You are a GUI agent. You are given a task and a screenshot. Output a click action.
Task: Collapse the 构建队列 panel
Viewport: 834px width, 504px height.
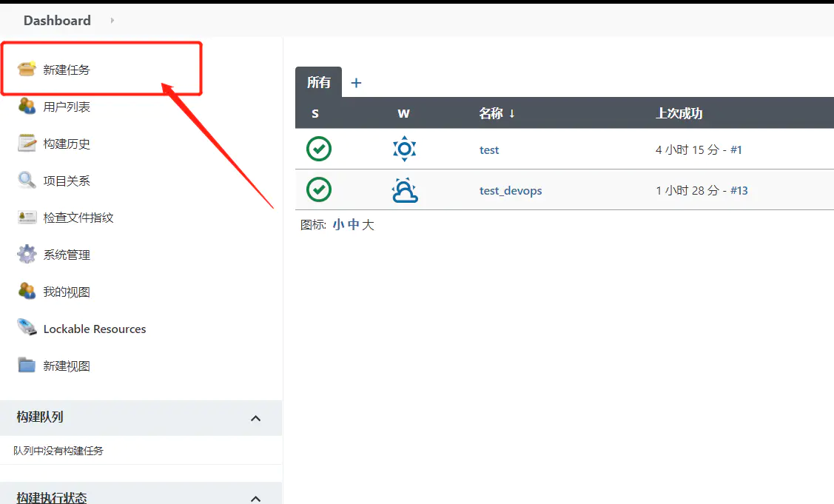coord(255,418)
